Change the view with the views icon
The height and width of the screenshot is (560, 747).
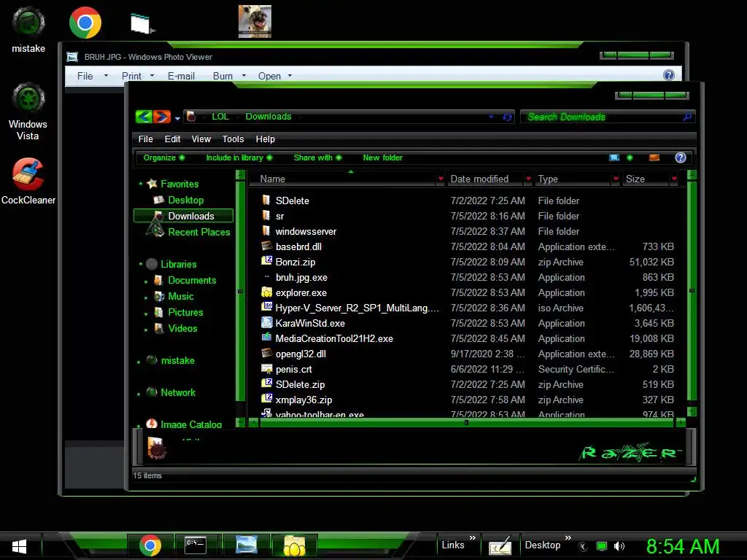(x=614, y=157)
